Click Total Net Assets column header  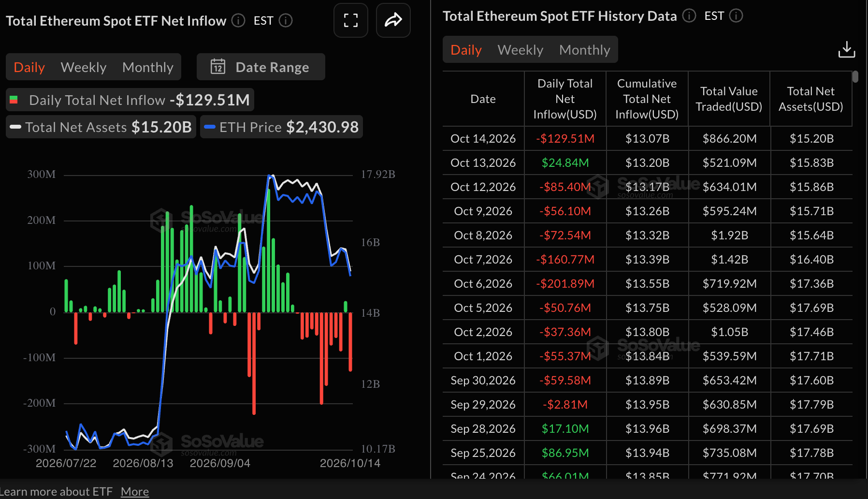click(x=811, y=99)
